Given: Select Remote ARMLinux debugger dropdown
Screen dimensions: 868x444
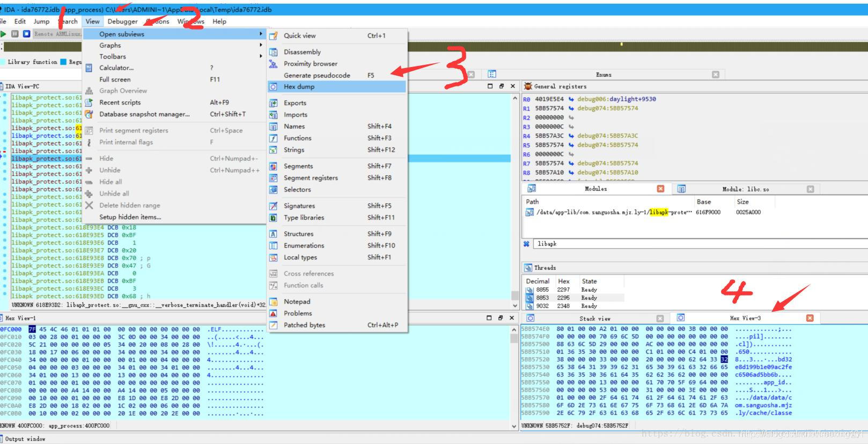Looking at the screenshot, I should click(58, 34).
